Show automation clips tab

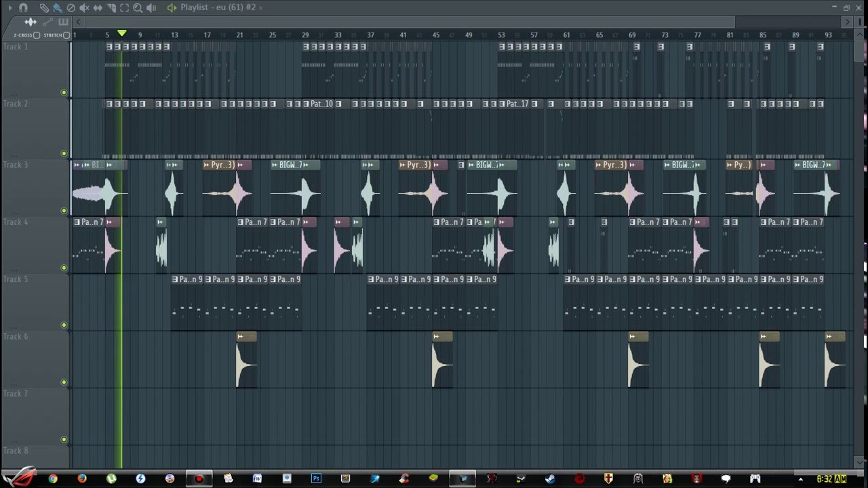click(47, 22)
